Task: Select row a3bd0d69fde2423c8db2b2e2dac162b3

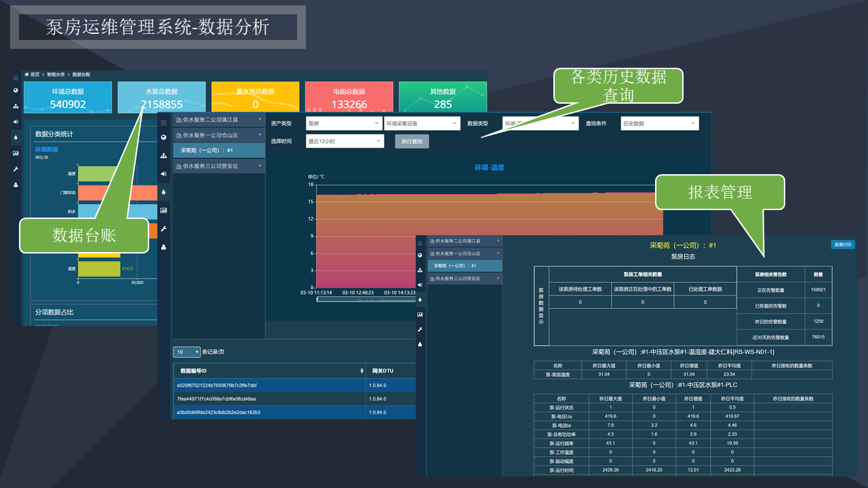Action: [294, 412]
